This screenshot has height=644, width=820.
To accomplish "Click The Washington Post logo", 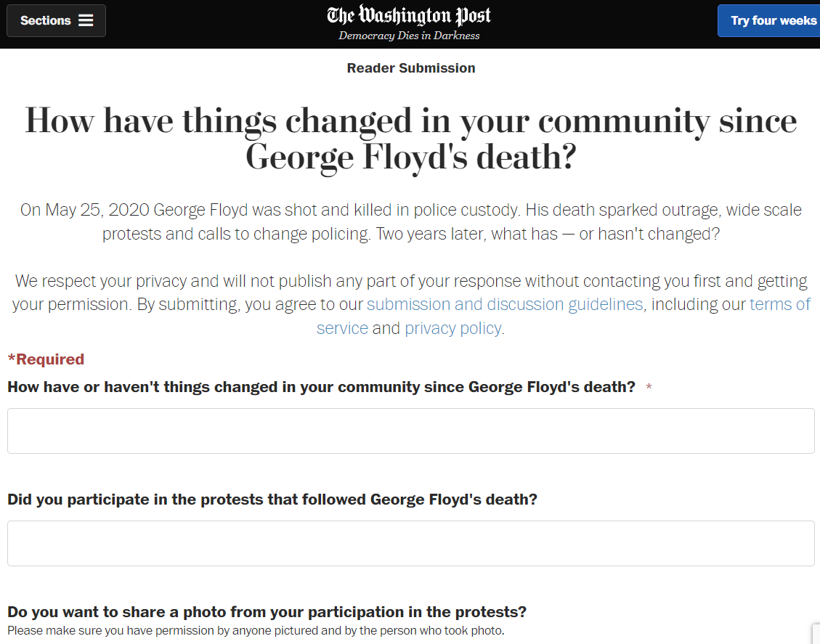I will [x=409, y=16].
